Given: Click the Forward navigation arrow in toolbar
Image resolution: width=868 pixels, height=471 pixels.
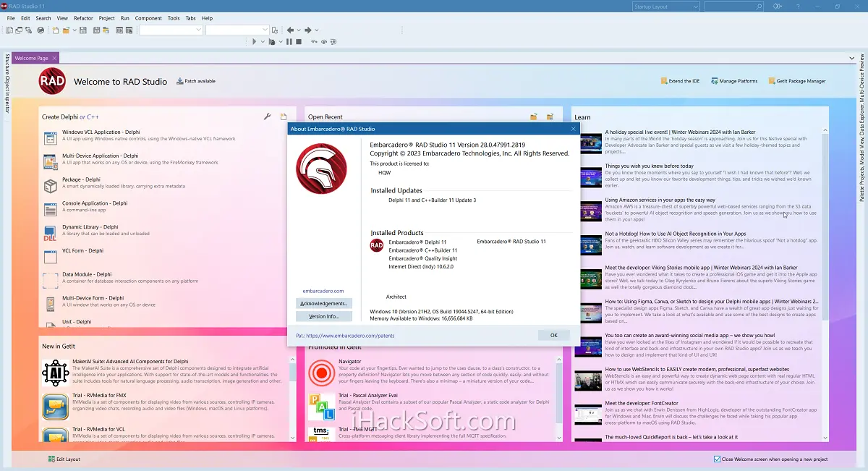Looking at the screenshot, I should click(x=308, y=30).
